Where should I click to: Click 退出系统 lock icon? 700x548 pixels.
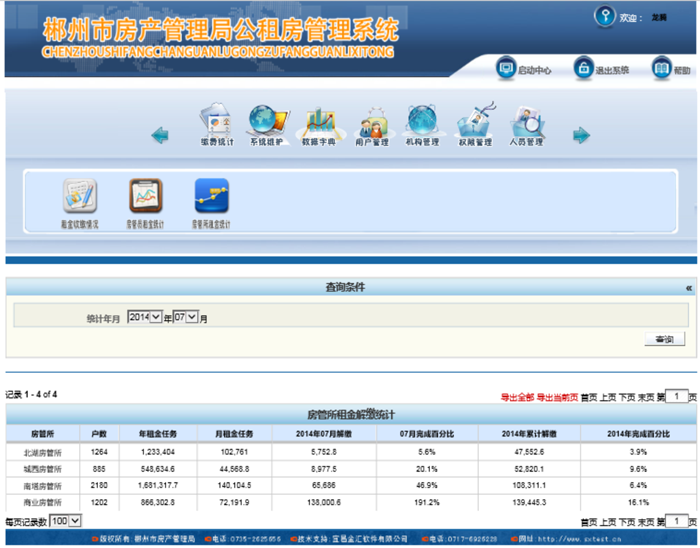pos(583,68)
